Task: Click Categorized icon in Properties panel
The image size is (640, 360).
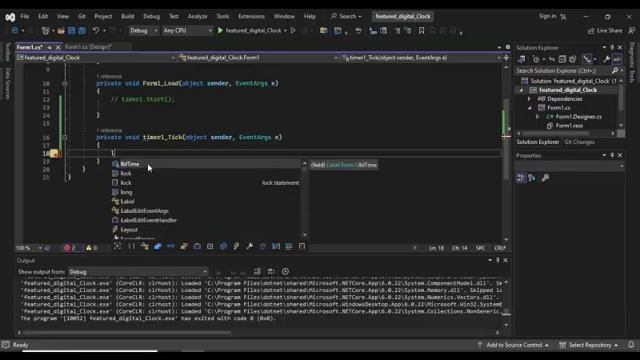Action: (x=520, y=178)
